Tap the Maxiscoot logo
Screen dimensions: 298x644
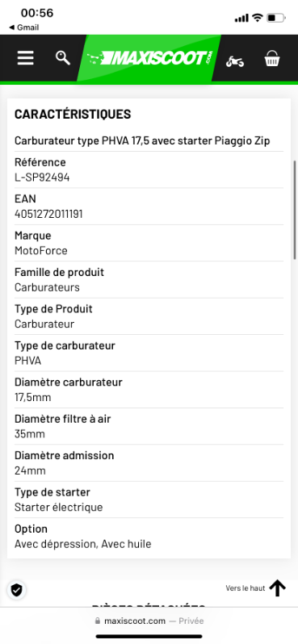click(149, 58)
